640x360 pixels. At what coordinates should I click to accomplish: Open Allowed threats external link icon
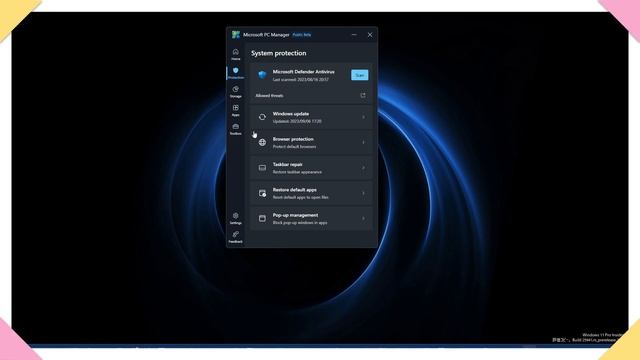pyautogui.click(x=363, y=96)
